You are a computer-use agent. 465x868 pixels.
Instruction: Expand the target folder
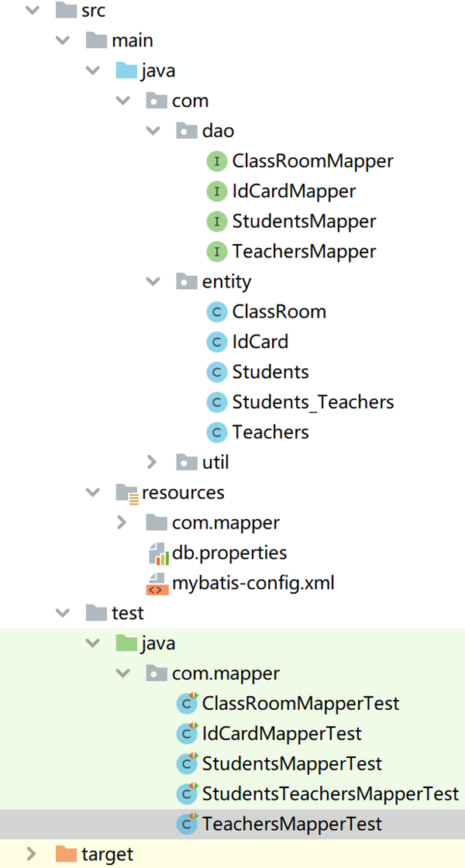[32, 854]
